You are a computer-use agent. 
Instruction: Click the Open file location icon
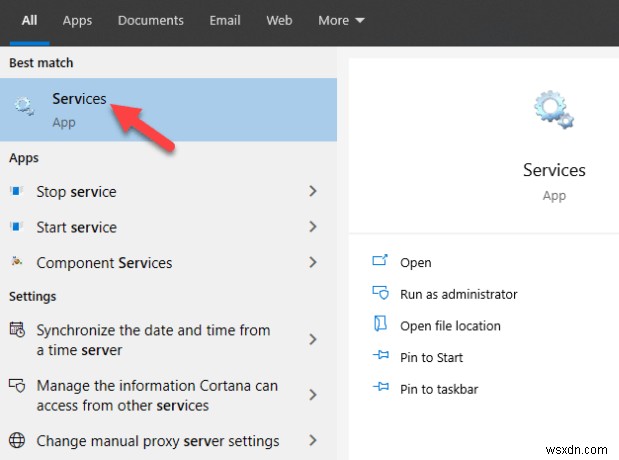tap(380, 325)
